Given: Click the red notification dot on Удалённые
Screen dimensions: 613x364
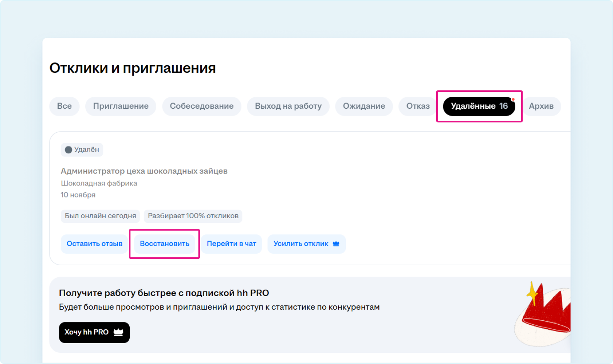Looking at the screenshot, I should pos(513,99).
